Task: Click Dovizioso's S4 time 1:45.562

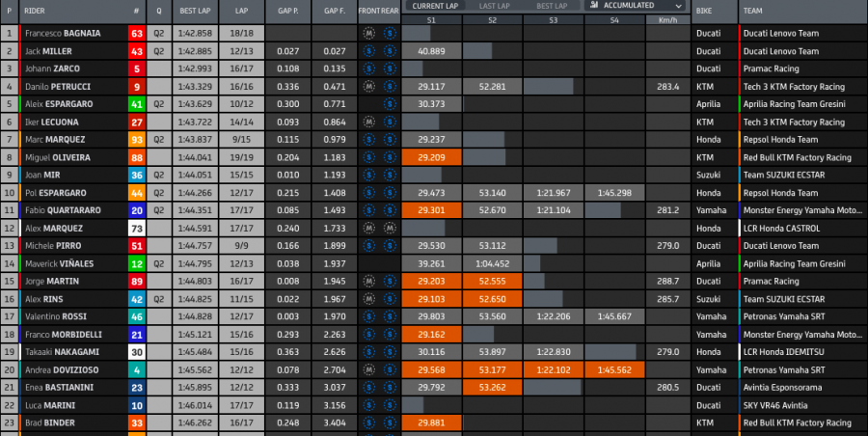Action: point(613,369)
